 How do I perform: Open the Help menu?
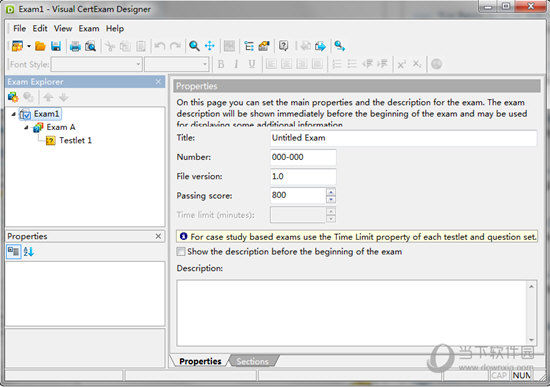[x=115, y=28]
